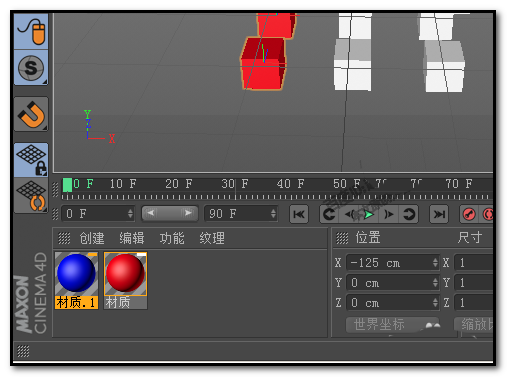Toggle the viewport solo S icon
This screenshot has width=507, height=377.
click(31, 68)
